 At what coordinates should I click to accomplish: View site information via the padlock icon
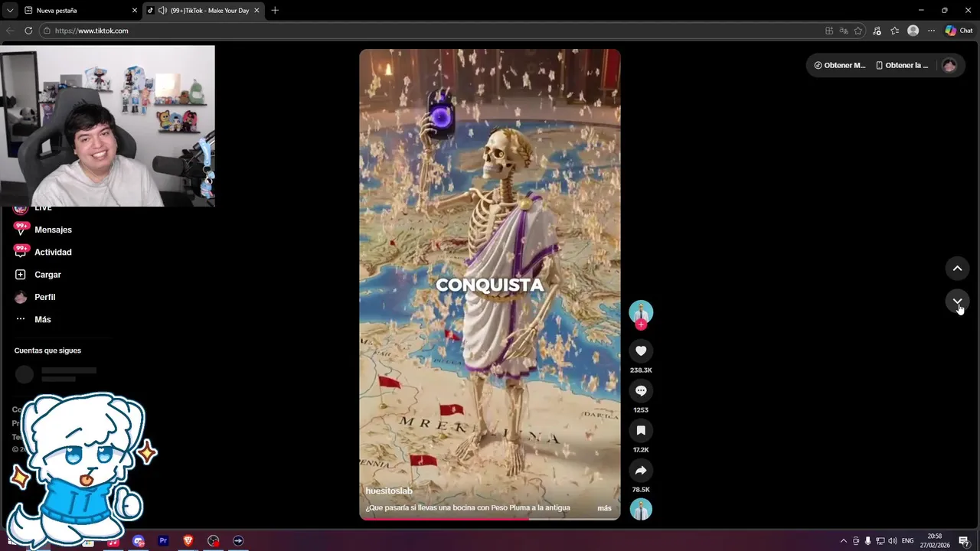[47, 31]
